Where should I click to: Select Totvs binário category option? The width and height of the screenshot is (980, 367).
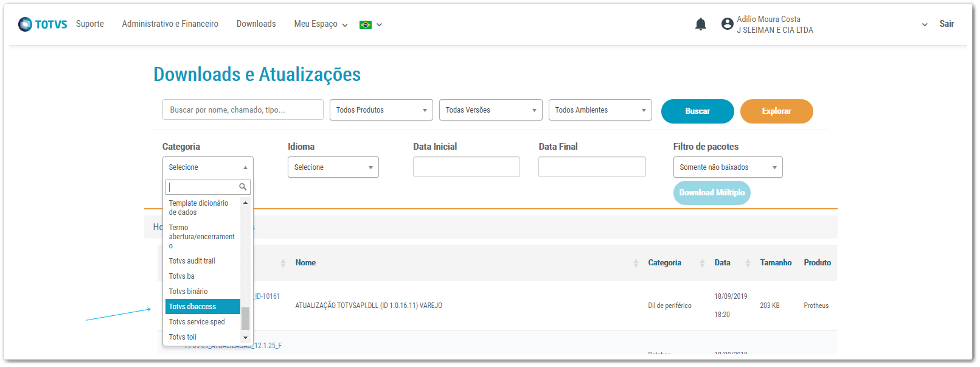coord(203,292)
